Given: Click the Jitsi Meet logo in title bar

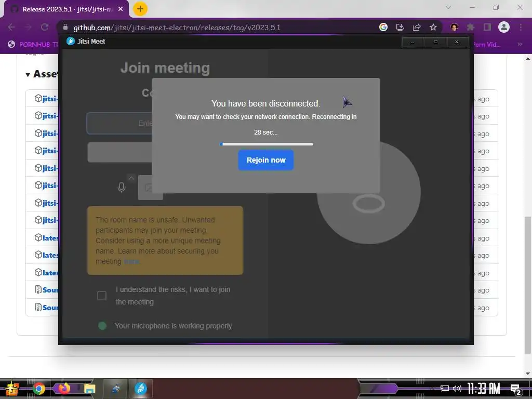Looking at the screenshot, I should (x=70, y=42).
